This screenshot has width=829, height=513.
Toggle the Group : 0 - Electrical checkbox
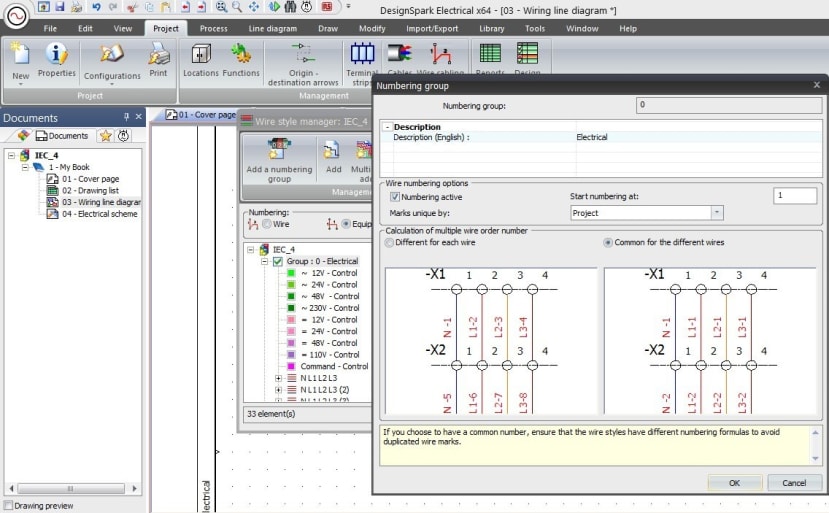click(x=278, y=261)
